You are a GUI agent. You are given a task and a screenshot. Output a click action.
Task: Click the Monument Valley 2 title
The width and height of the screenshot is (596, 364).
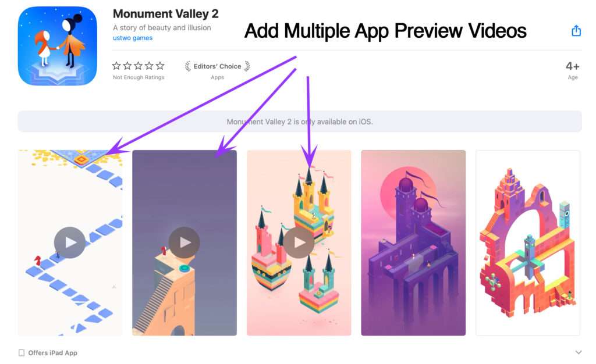(x=166, y=14)
